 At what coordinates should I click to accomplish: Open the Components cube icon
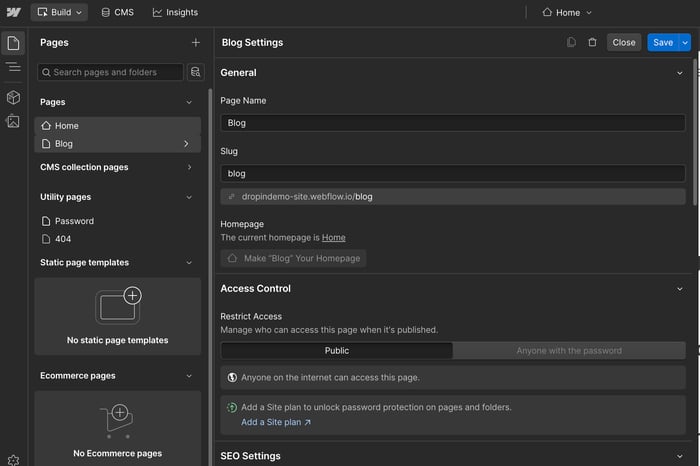(13, 97)
